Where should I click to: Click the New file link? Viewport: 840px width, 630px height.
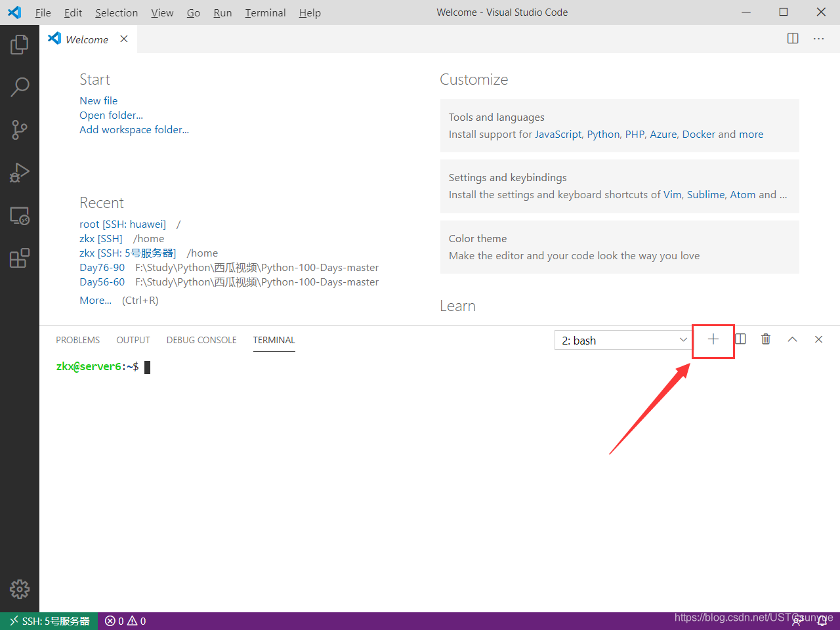(x=98, y=100)
